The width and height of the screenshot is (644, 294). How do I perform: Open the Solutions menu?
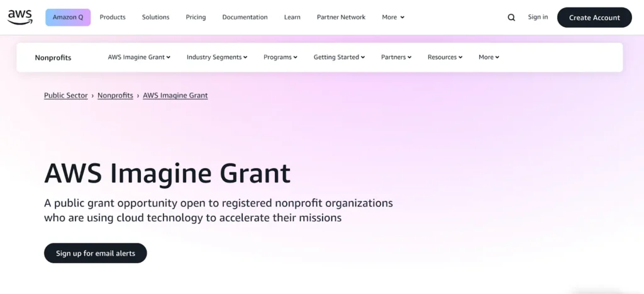tap(156, 17)
